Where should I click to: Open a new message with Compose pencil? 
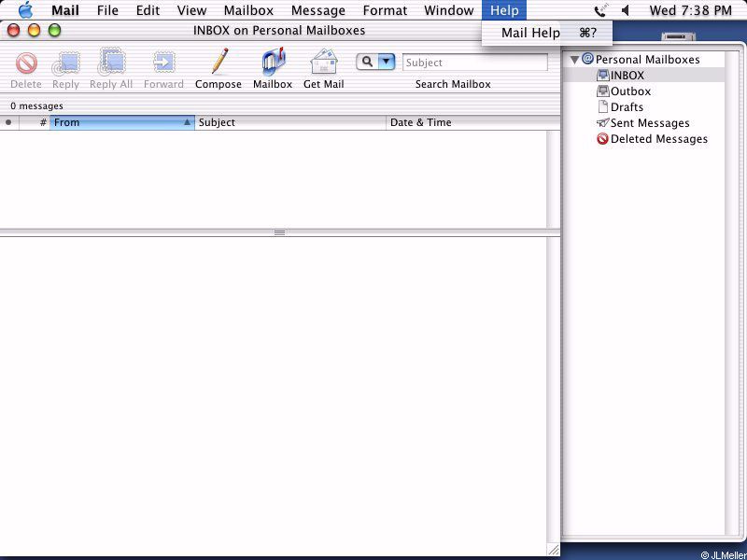[x=218, y=62]
